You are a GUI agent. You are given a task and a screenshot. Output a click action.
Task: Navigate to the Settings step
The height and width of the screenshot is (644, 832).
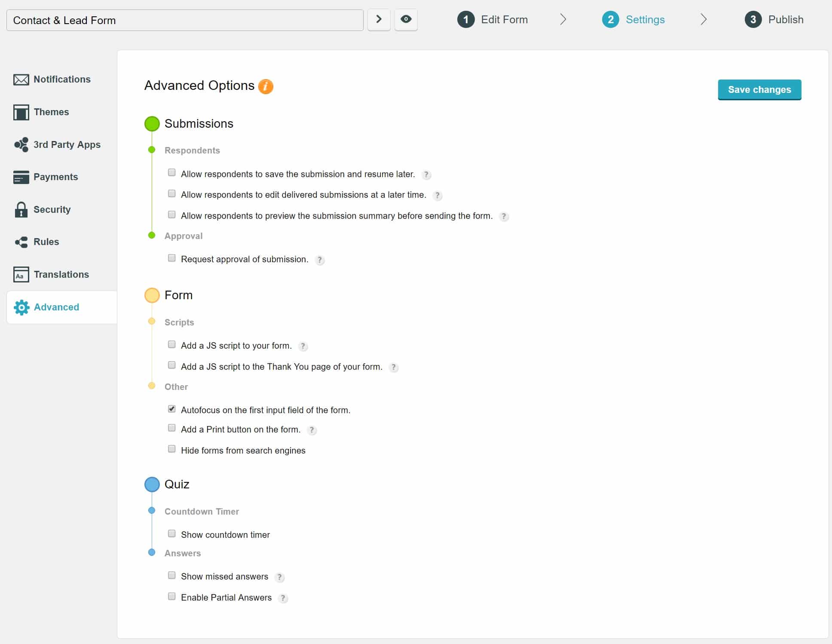645,20
